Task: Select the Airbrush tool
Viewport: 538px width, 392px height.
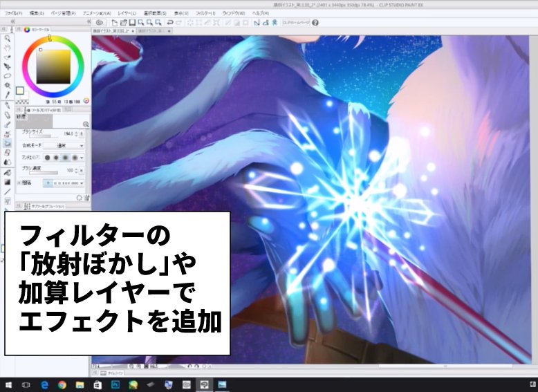Action: (x=7, y=133)
